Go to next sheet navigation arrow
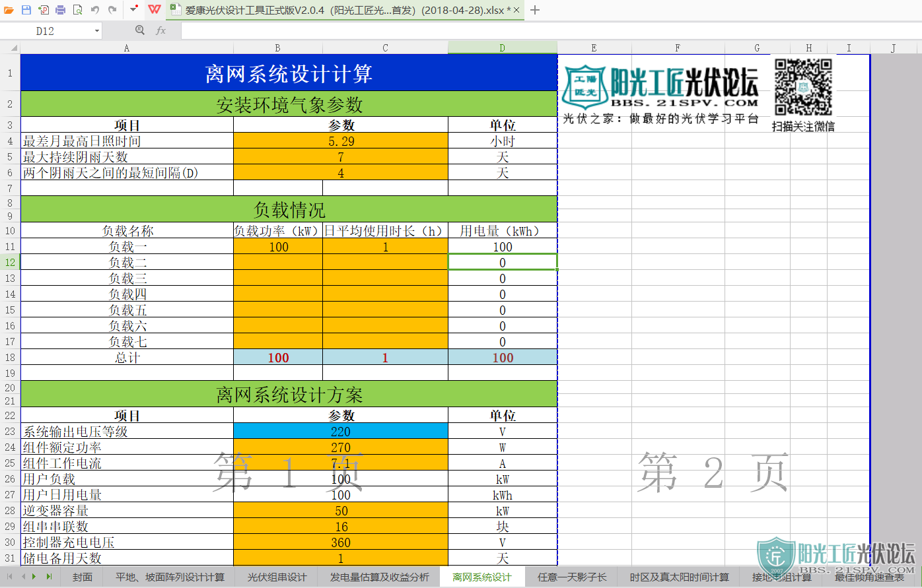 point(34,577)
